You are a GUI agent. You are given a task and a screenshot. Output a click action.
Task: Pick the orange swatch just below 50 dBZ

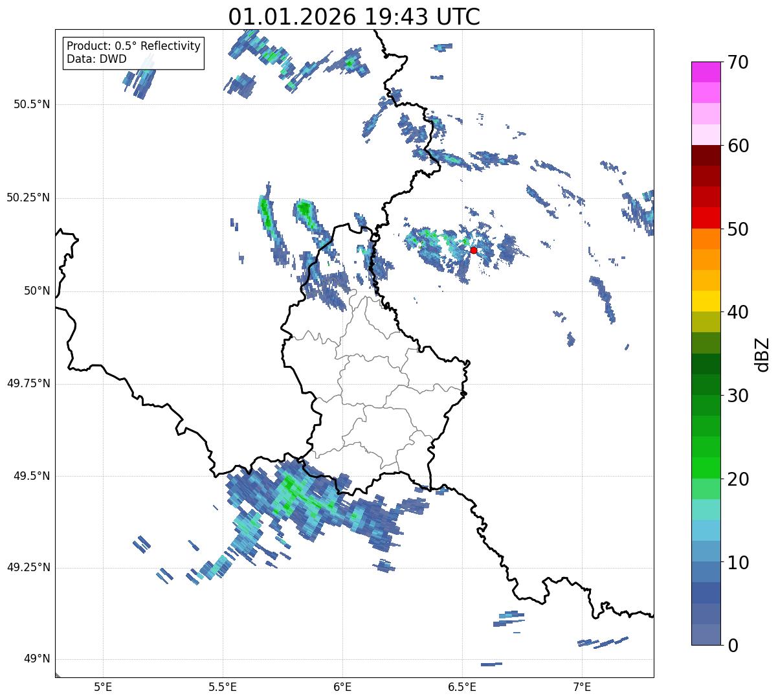[706, 239]
